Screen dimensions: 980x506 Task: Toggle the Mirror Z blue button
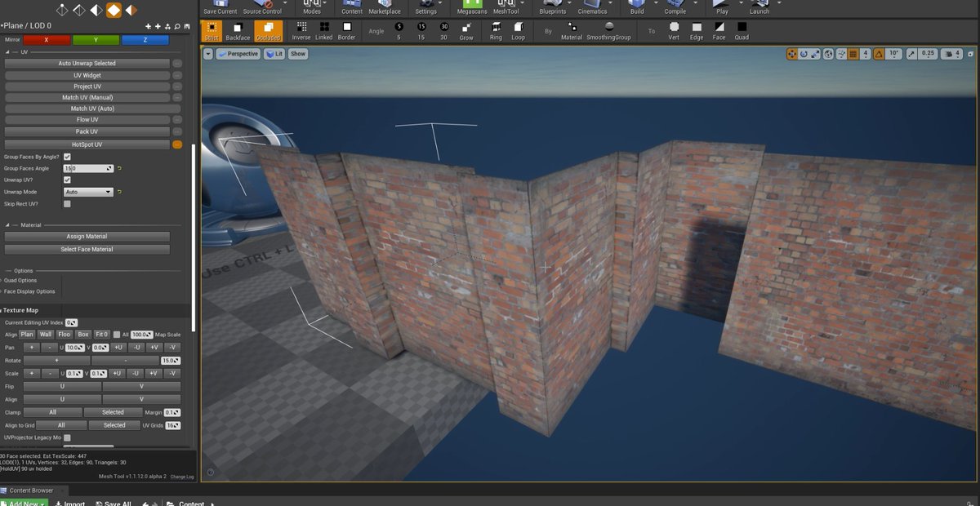point(145,40)
